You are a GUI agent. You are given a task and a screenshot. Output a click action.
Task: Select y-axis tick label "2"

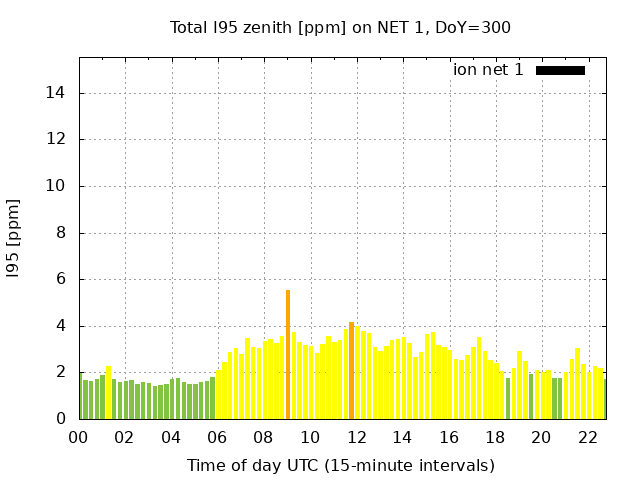pyautogui.click(x=62, y=372)
